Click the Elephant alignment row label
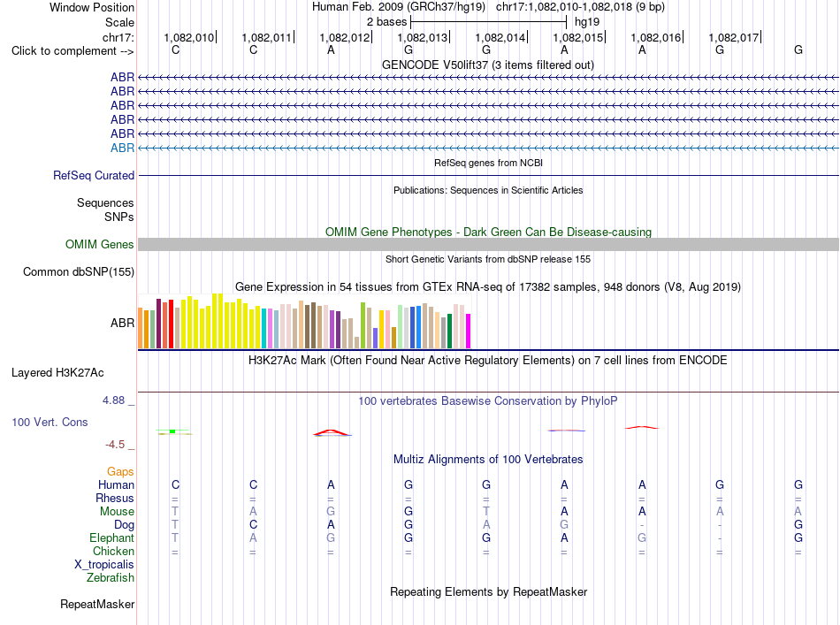Viewport: 840px width, 625px height. coord(111,537)
